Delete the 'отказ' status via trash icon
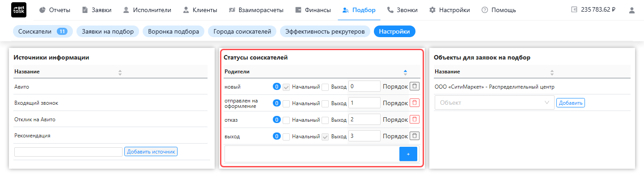The height and width of the screenshot is (179, 644). pos(415,119)
